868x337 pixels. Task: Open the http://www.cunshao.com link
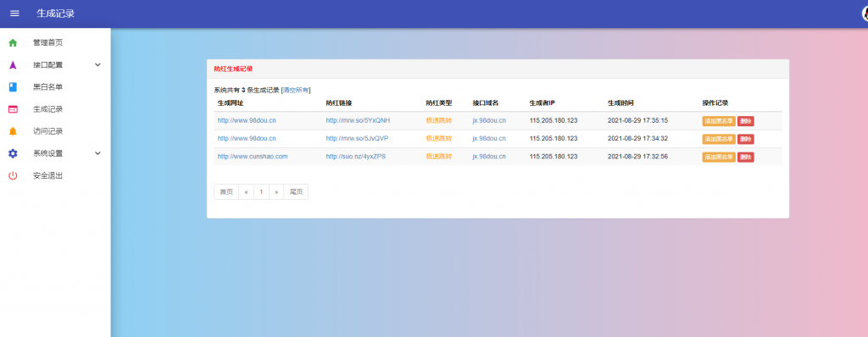coord(253,157)
